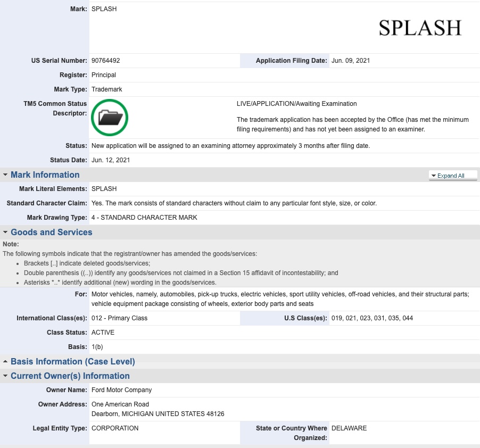The height and width of the screenshot is (448, 480).
Task: Click the Standard Character Claim Yes text
Action: (x=234, y=203)
